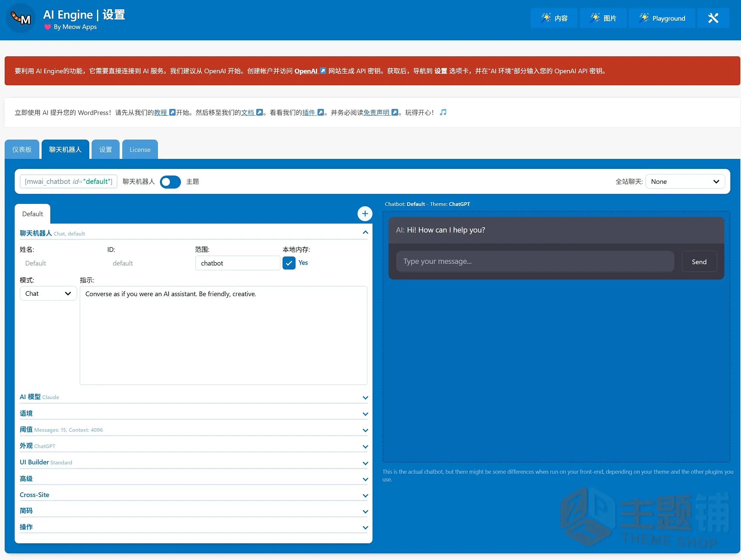The width and height of the screenshot is (741, 560).
Task: Open the tools wrench icon button
Action: click(x=713, y=18)
